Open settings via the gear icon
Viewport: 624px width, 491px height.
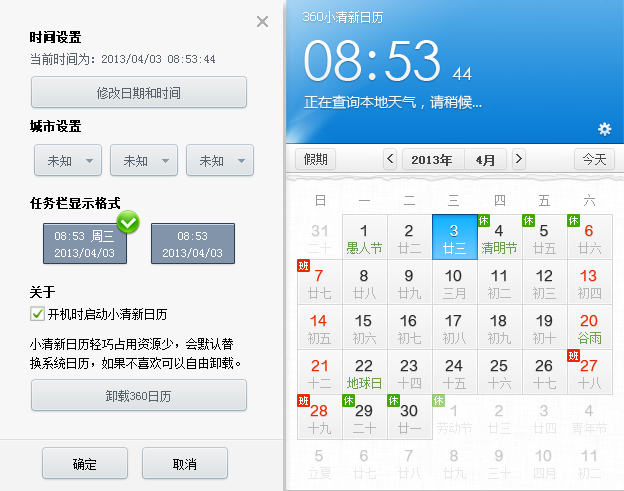(x=604, y=129)
